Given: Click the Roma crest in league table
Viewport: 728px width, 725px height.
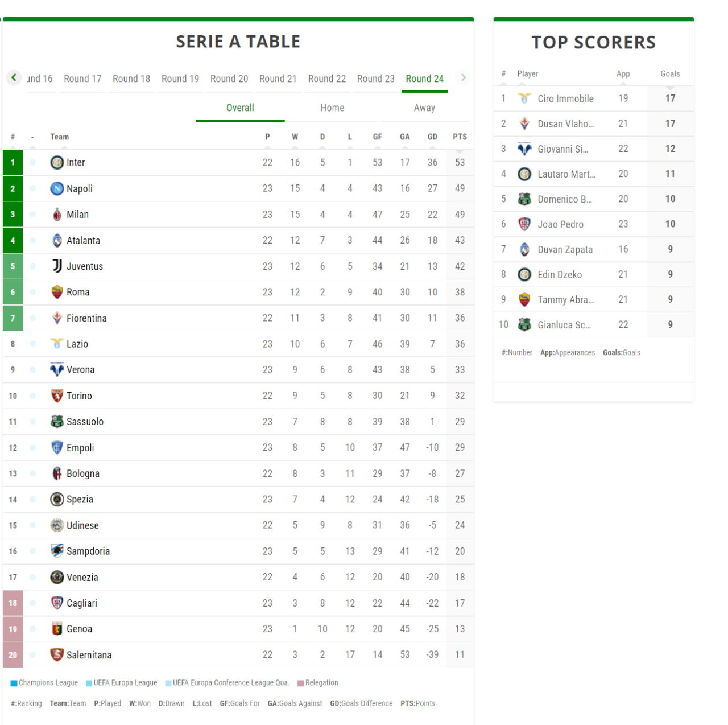Looking at the screenshot, I should [x=57, y=292].
